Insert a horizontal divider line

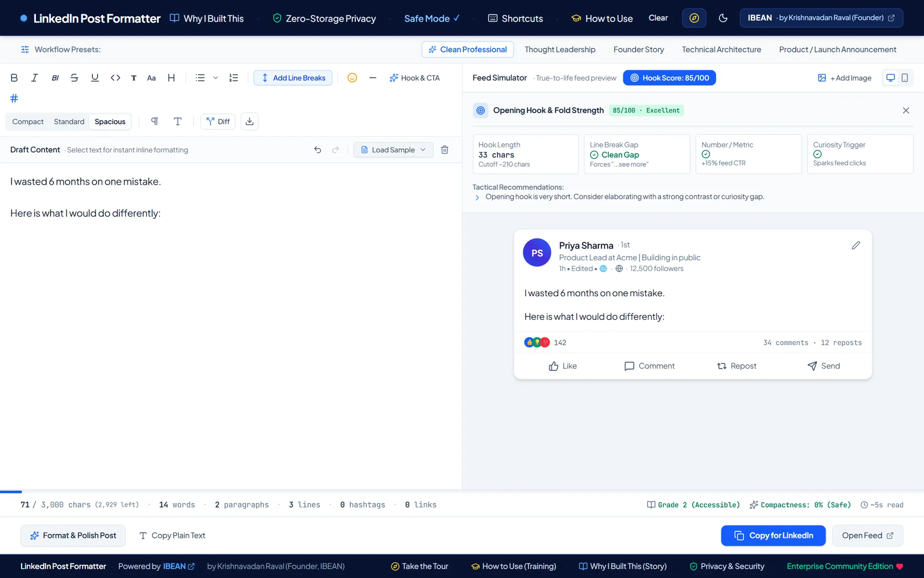(373, 78)
